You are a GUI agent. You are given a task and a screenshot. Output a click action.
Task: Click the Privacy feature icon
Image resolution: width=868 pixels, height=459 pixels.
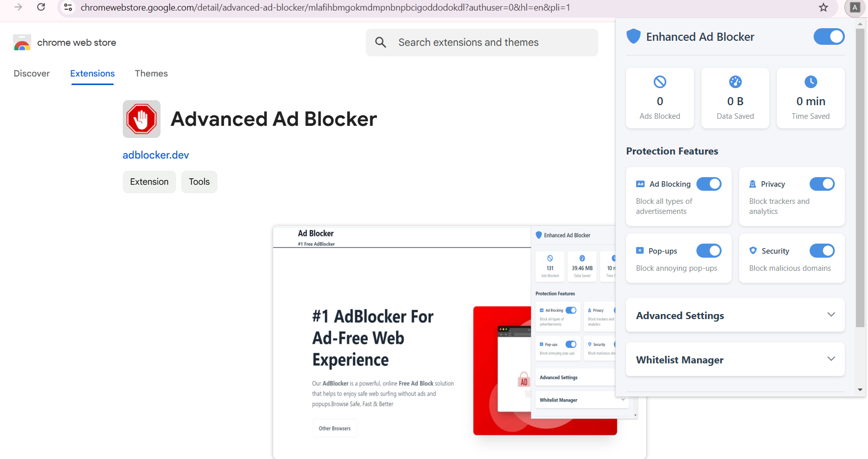coord(753,184)
